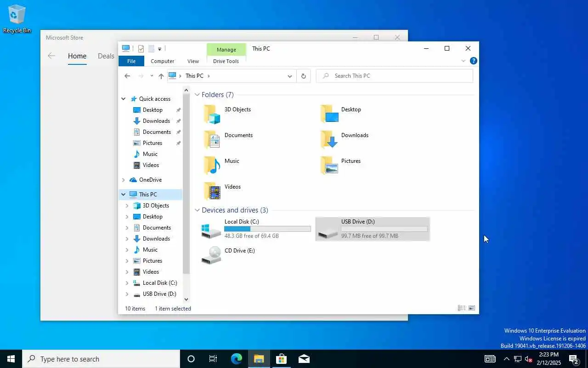This screenshot has height=368, width=588.
Task: Click the navigation pane scroll down arrow
Action: (186, 299)
